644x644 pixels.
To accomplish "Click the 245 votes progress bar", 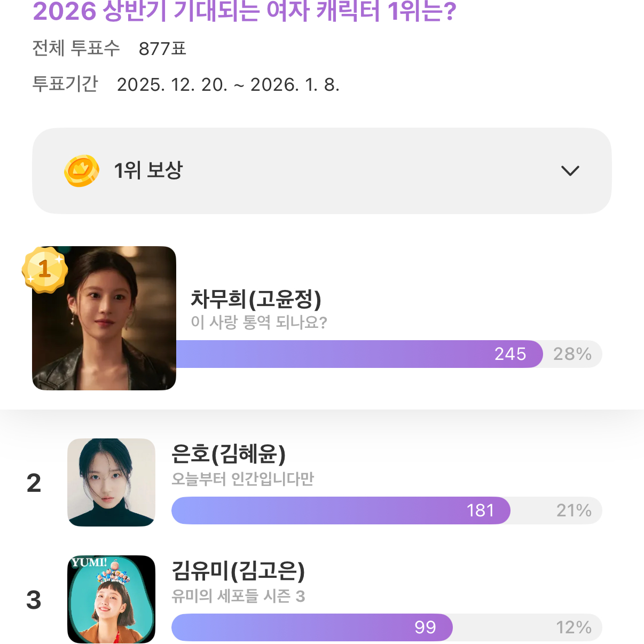I will pyautogui.click(x=358, y=354).
